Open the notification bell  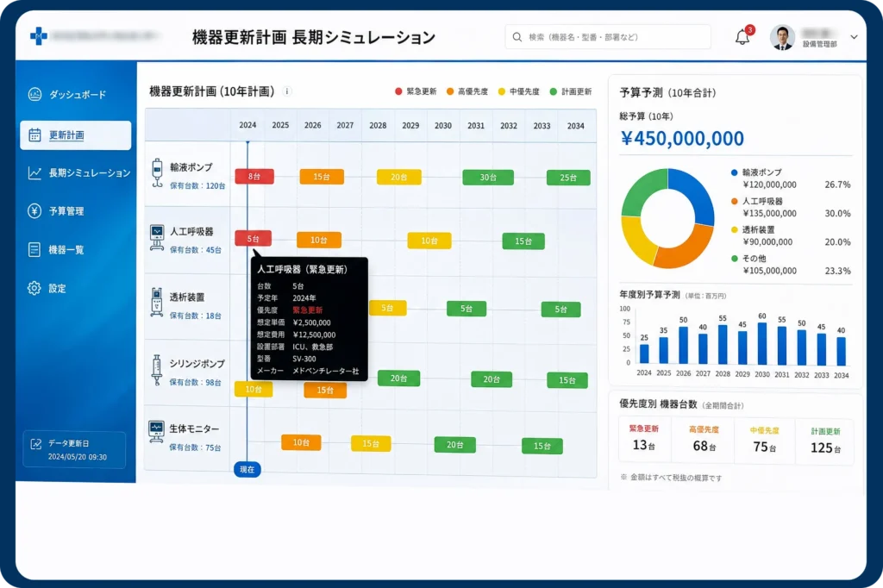coord(742,38)
